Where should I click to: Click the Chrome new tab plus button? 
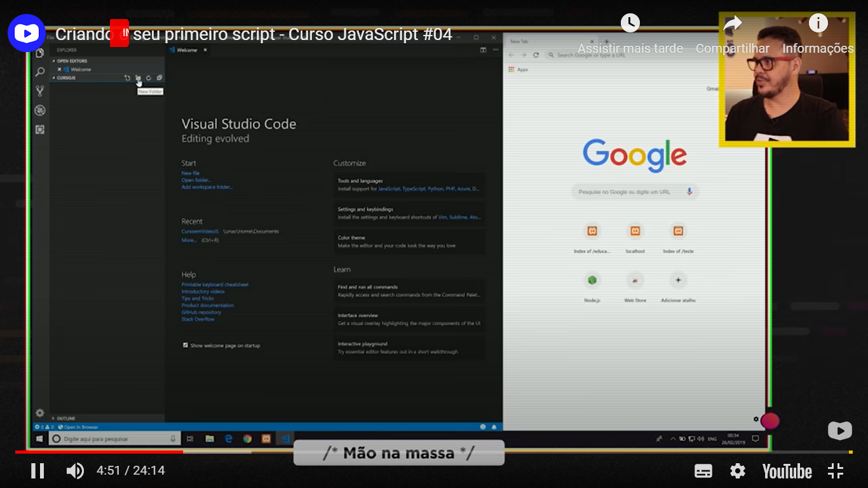tap(606, 41)
